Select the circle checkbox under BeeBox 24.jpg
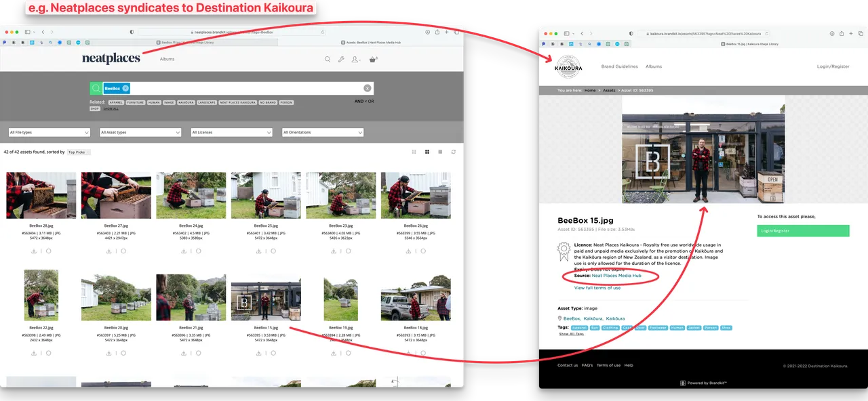This screenshot has height=401, width=868. click(198, 251)
